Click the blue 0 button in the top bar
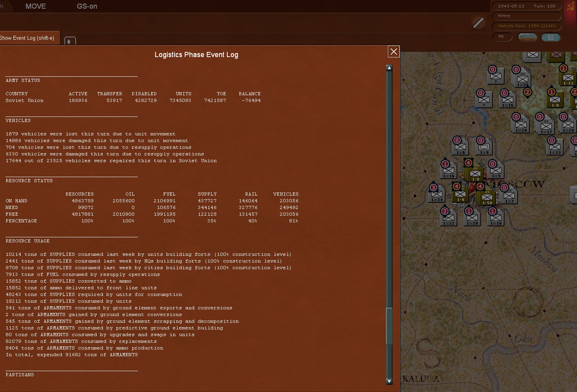Image resolution: width=577 pixels, height=392 pixels. click(x=551, y=37)
